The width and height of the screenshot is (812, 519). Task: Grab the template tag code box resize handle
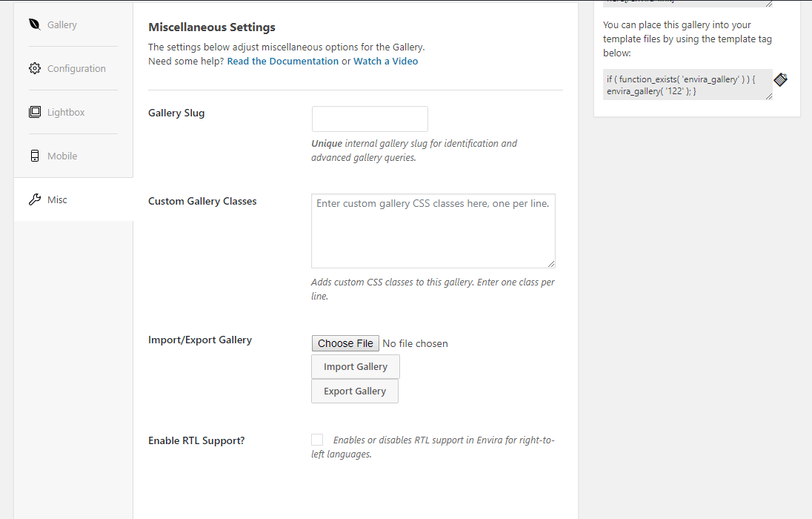pos(768,96)
